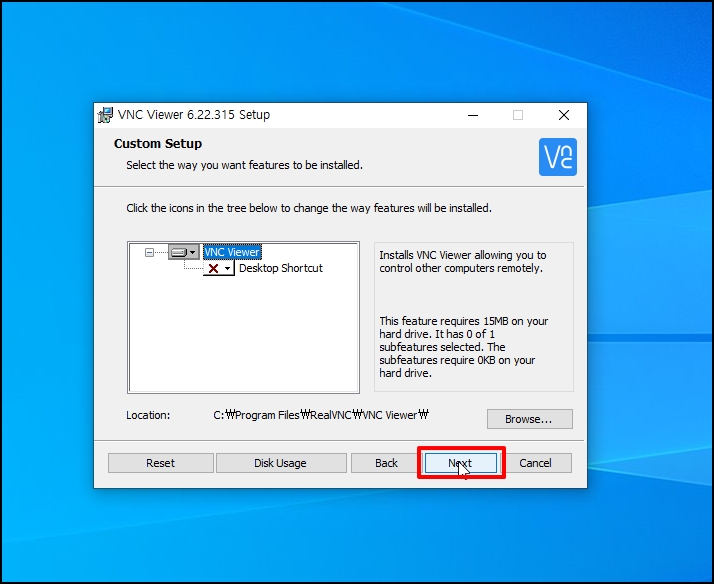This screenshot has width=714, height=584.
Task: Click the Next button
Action: click(x=460, y=463)
